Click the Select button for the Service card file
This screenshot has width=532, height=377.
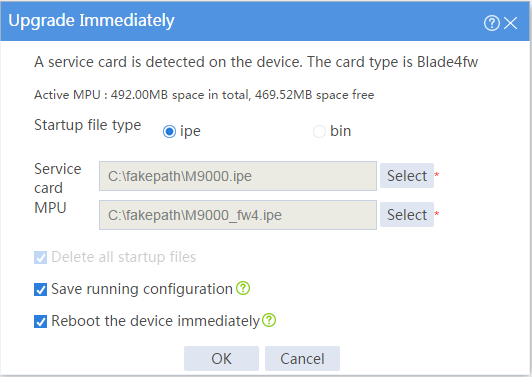(407, 176)
